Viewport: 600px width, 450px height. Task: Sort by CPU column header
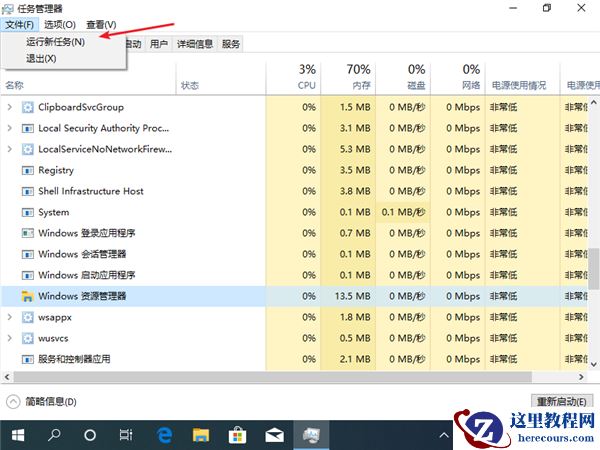[294, 78]
